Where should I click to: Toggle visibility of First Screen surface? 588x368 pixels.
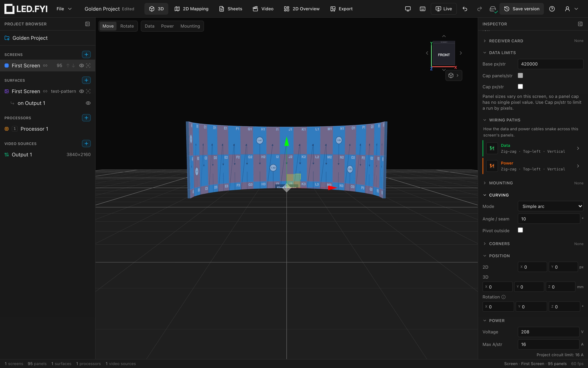(x=82, y=91)
